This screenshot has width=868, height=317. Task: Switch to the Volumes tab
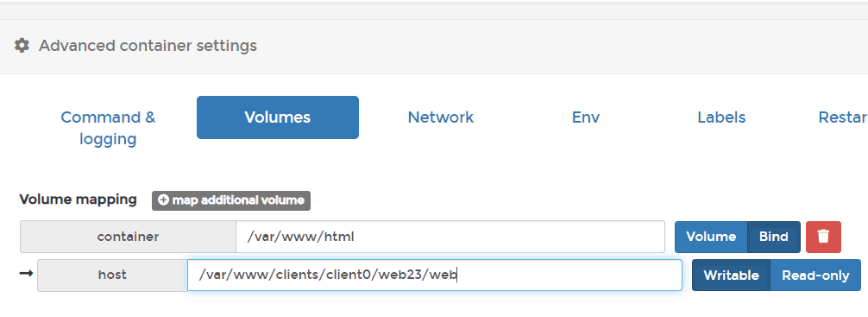[x=277, y=117]
